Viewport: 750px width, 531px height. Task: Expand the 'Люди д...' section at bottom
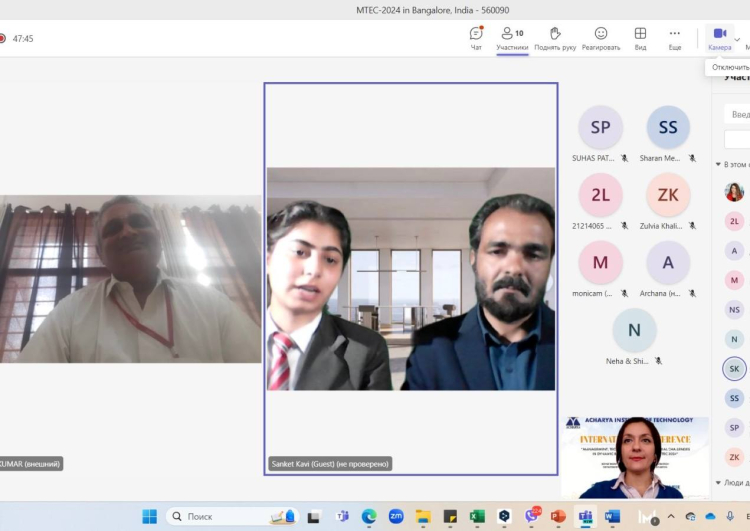(x=718, y=483)
